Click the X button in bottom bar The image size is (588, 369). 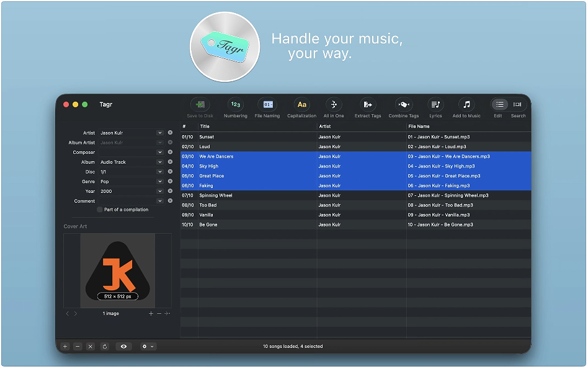91,347
